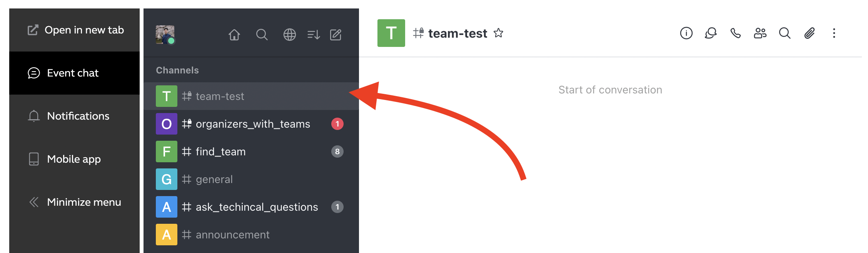Open the Mobile app option
868x253 pixels.
pyautogui.click(x=73, y=159)
